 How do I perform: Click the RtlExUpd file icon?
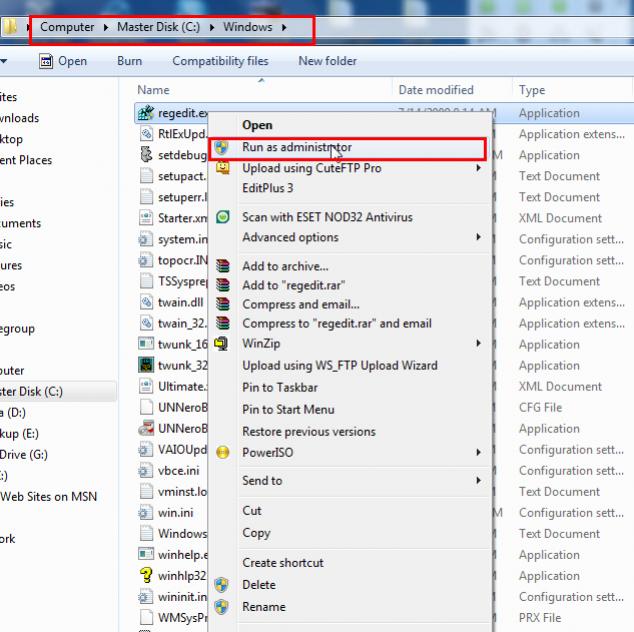146,134
